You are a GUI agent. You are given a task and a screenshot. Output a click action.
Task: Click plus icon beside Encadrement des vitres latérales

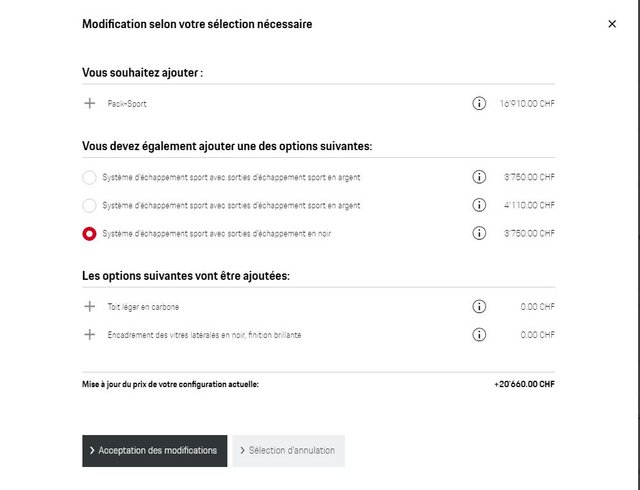click(89, 334)
